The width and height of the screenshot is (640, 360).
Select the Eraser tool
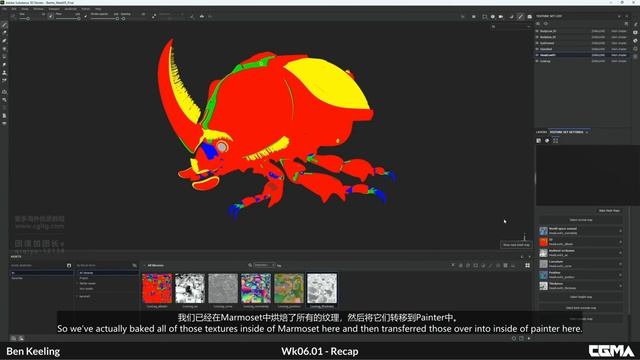(4, 33)
